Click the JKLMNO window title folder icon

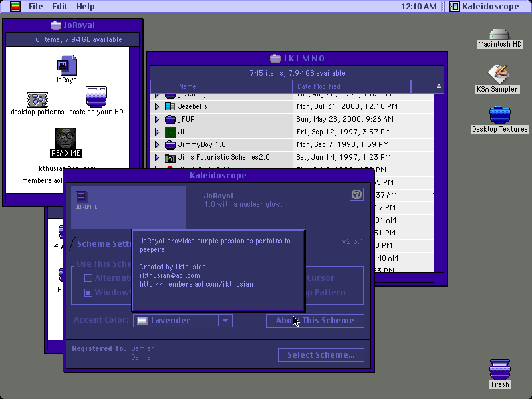275,59
